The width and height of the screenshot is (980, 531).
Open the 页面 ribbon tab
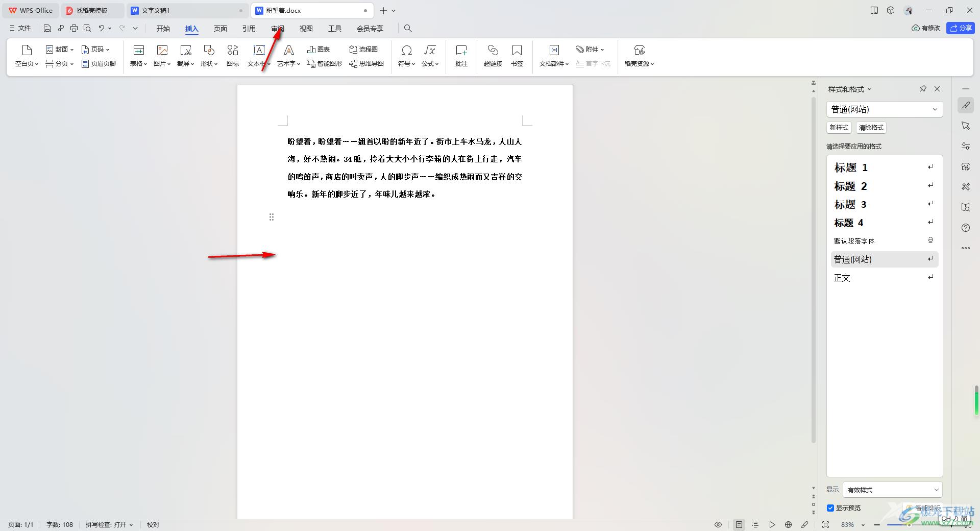[220, 29]
